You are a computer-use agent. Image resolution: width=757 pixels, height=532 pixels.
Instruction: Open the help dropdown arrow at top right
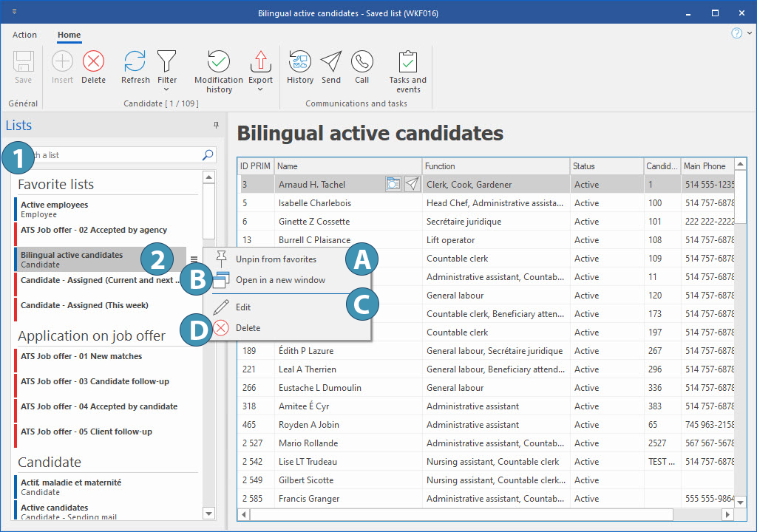749,34
